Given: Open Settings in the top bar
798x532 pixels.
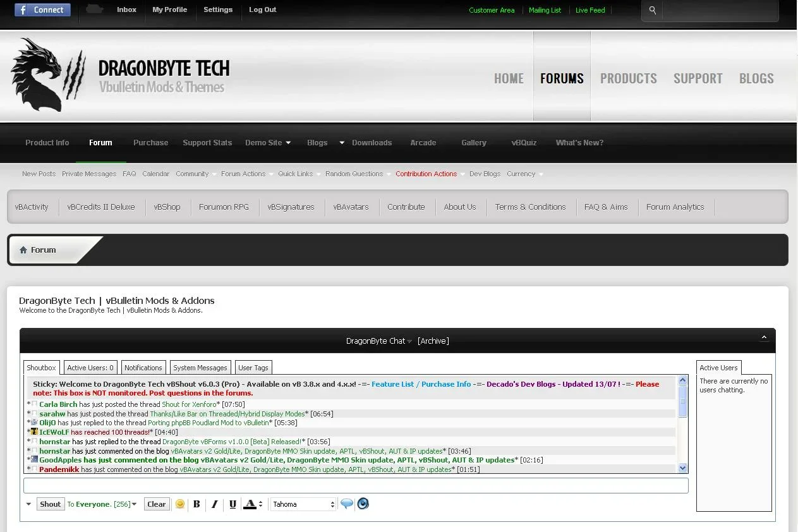Looking at the screenshot, I should pos(218,9).
